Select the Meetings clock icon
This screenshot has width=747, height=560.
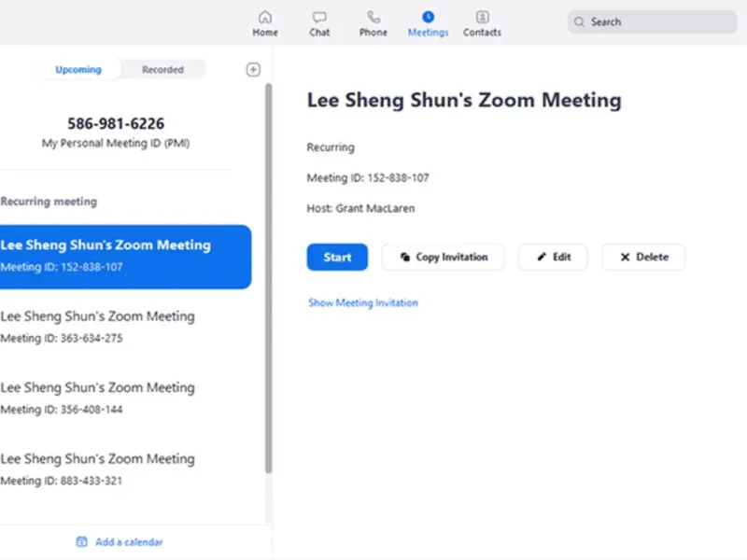click(x=428, y=17)
